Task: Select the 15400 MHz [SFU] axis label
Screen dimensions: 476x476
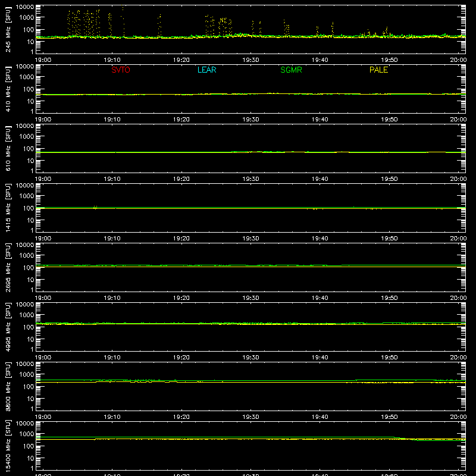Action: (8, 446)
